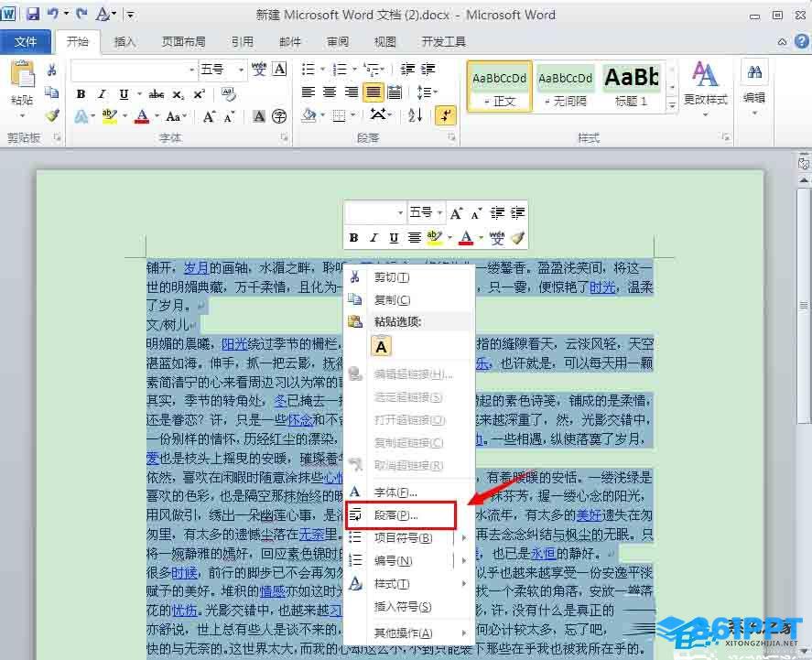Click the Enclose Characters icon
This screenshot has height=660, width=812.
279,116
